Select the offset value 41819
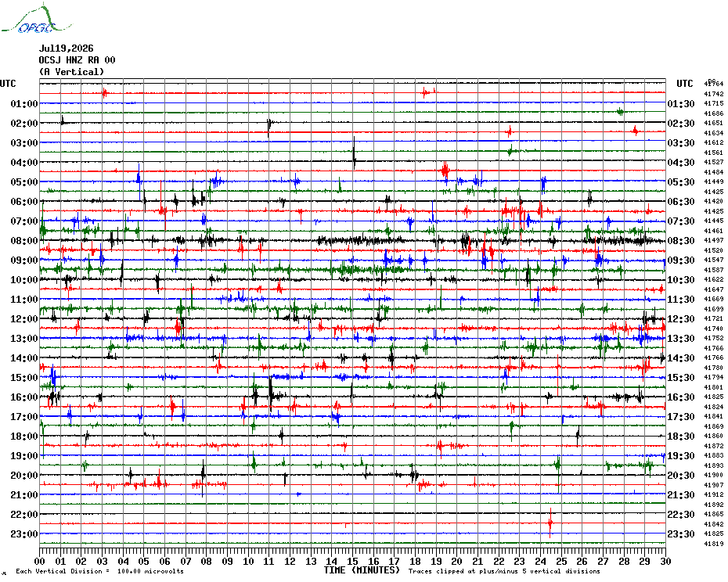This screenshot has height=582, width=728. click(x=714, y=544)
